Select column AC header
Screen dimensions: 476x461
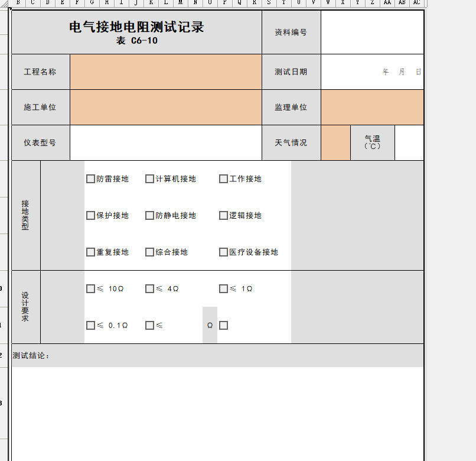416,3
